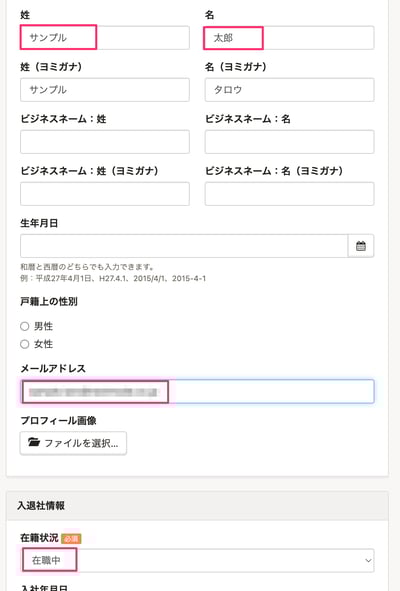
Task: Click the 名（ヨミガナ） input field
Action: tap(290, 90)
